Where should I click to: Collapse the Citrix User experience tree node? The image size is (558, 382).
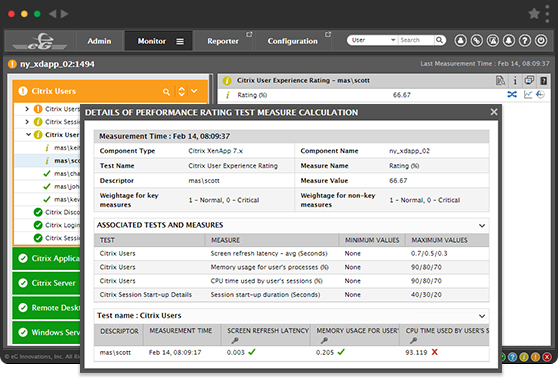coord(28,135)
